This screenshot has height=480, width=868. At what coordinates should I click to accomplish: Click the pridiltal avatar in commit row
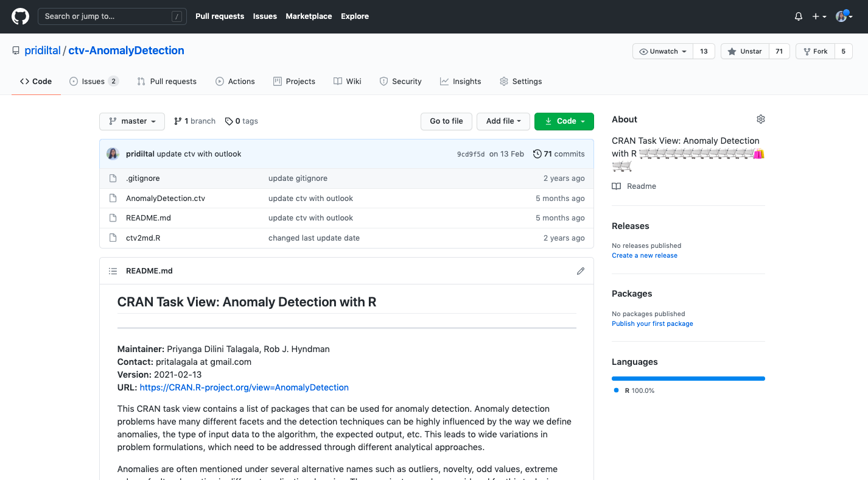coord(113,154)
